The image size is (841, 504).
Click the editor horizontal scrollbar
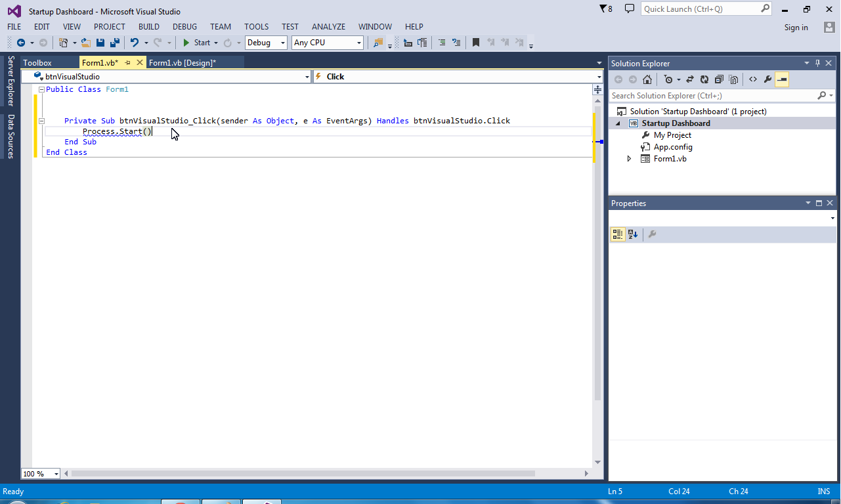pos(303,474)
